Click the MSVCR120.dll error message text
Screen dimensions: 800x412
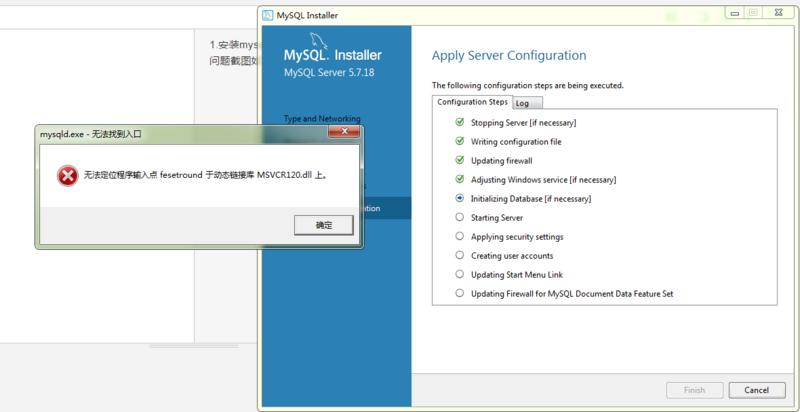(x=205, y=176)
